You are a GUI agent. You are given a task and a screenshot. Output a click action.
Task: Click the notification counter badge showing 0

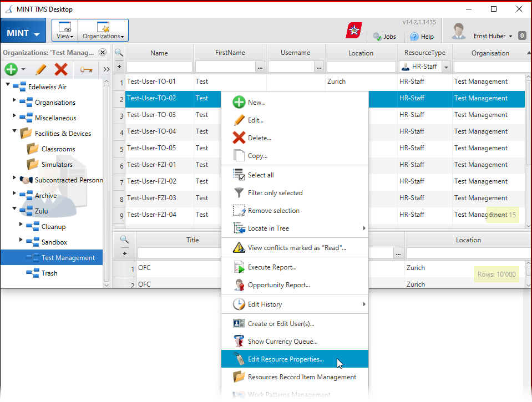coord(522,35)
